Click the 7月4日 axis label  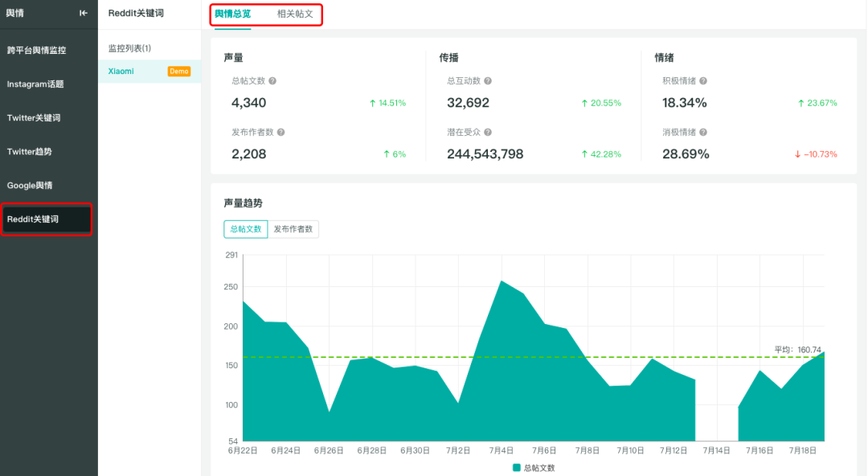(501, 450)
